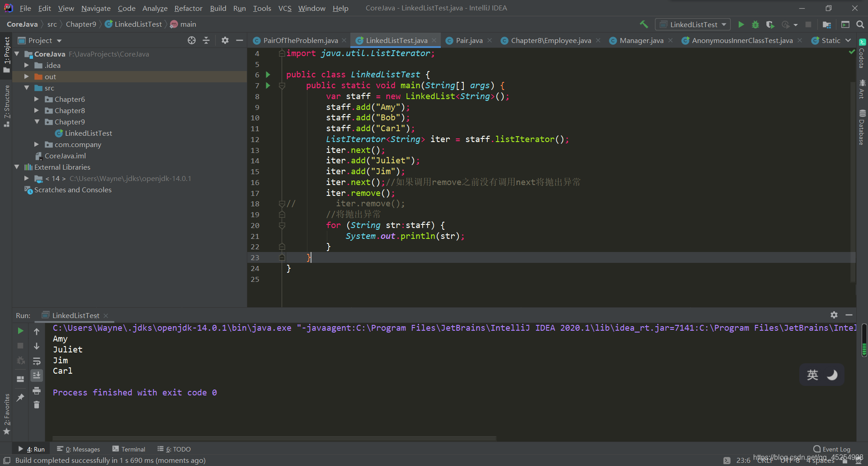The image size is (868, 466).
Task: Open the VCS menu
Action: coord(285,8)
